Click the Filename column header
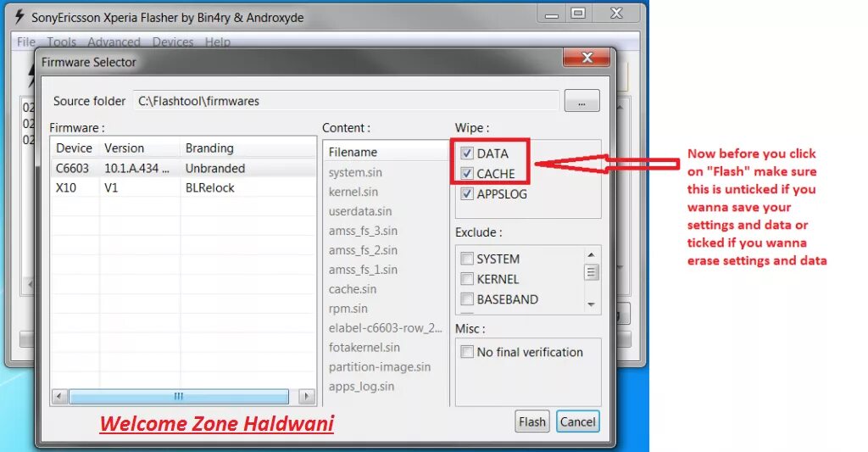868x452 pixels. coord(387,152)
